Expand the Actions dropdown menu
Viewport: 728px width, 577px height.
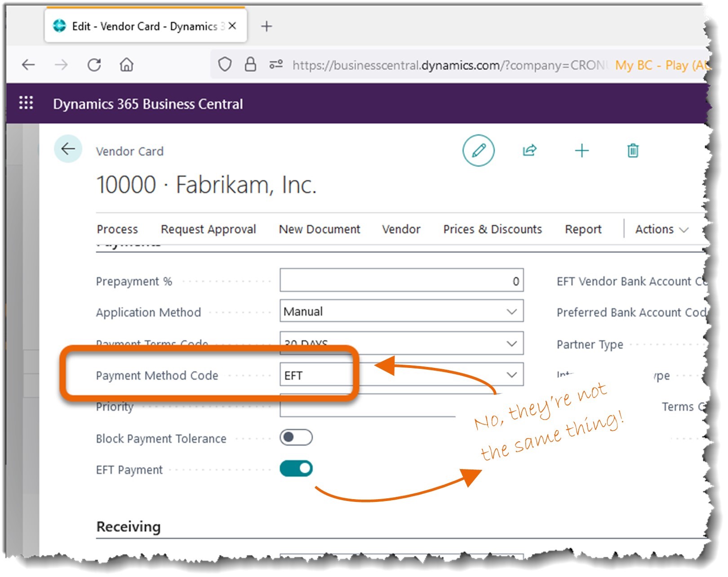[x=661, y=229]
